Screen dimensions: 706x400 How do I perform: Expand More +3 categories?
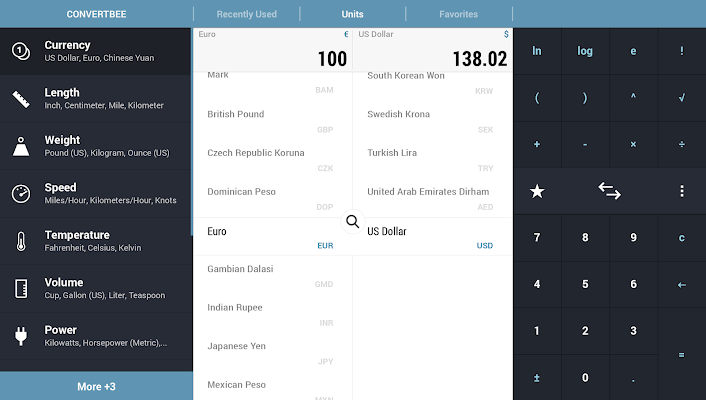[96, 386]
